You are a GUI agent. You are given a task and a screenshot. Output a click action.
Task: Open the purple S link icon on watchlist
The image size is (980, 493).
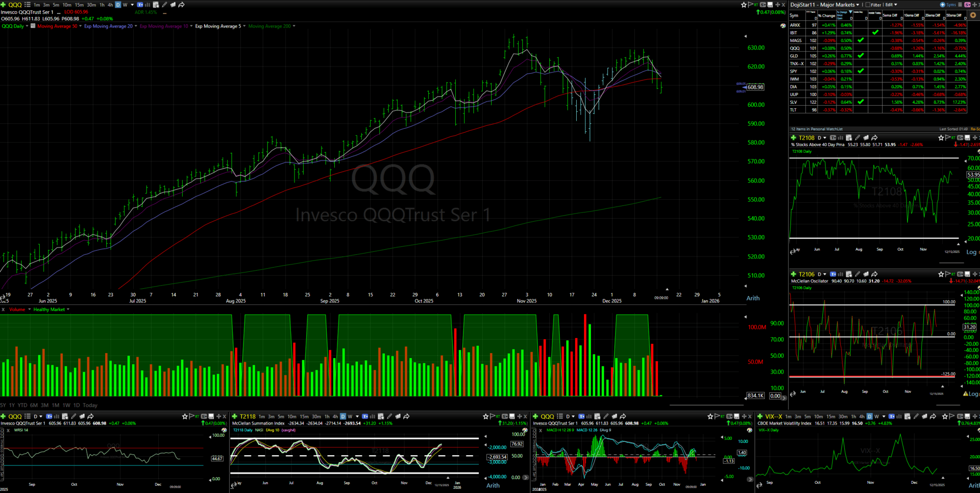(967, 5)
